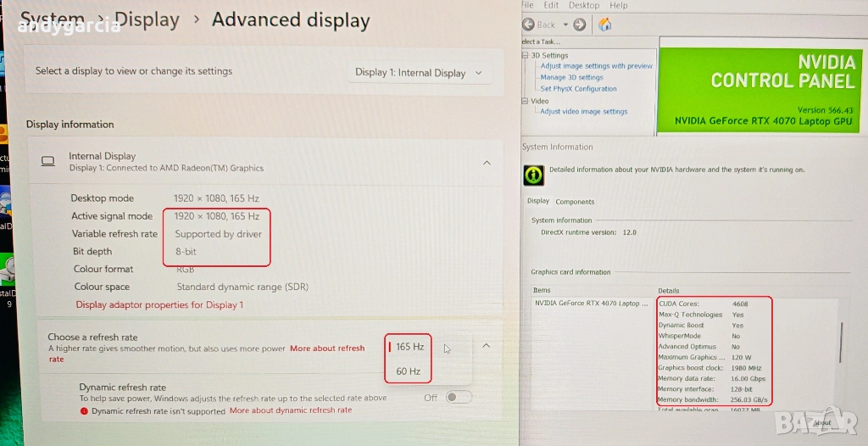Collapse the 3D Settings tree node
The image size is (868, 446).
click(525, 55)
